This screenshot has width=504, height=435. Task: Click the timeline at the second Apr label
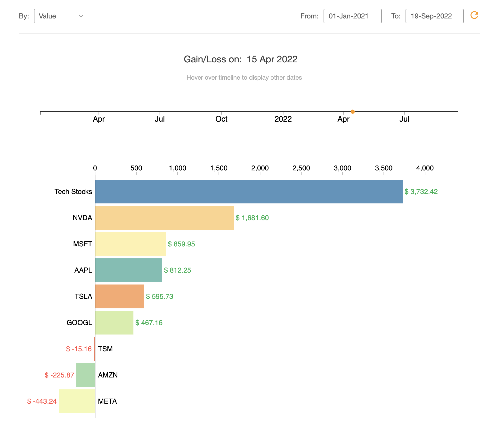[343, 119]
